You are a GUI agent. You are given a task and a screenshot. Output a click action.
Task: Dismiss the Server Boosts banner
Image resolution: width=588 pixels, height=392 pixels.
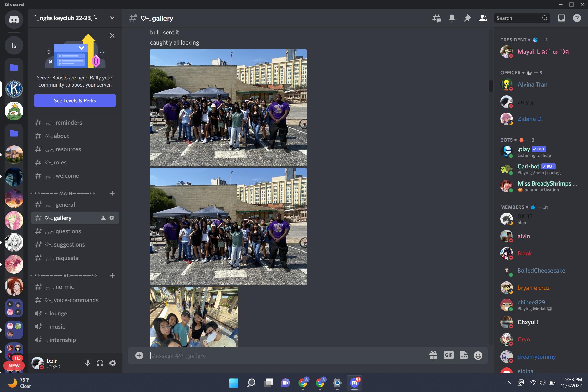[112, 36]
